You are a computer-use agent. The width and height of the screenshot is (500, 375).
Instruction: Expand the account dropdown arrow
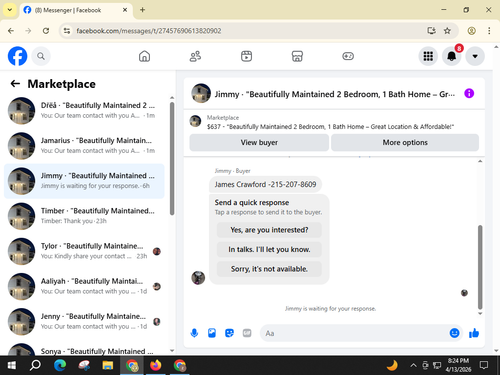[475, 56]
